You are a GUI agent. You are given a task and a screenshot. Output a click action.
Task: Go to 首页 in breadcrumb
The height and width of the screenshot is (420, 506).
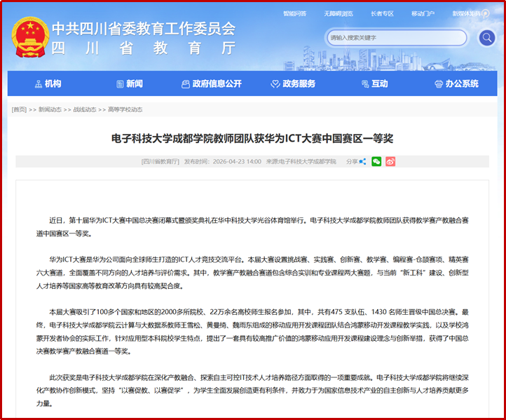pyautogui.click(x=19, y=109)
